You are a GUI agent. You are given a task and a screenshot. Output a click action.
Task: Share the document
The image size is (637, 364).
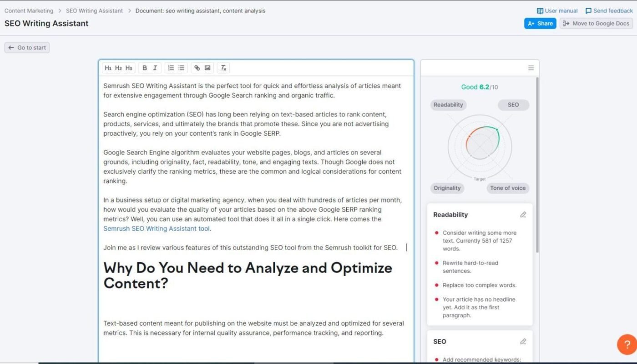[x=540, y=24]
